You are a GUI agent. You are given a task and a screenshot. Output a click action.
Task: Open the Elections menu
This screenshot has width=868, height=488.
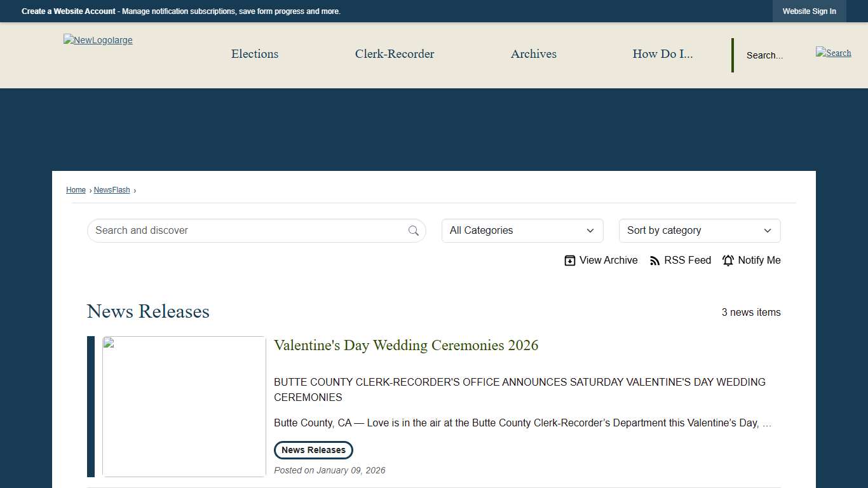coord(254,54)
